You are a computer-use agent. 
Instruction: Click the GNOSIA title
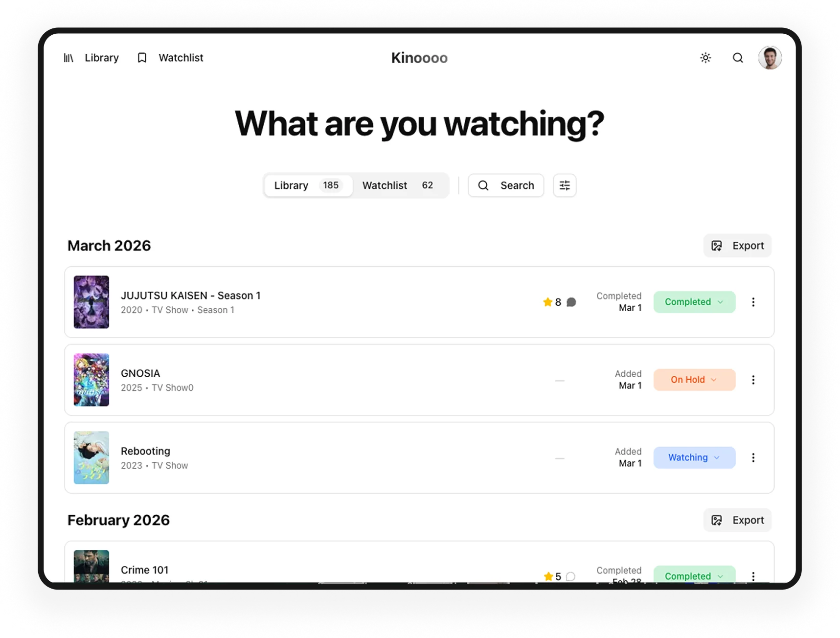140,373
